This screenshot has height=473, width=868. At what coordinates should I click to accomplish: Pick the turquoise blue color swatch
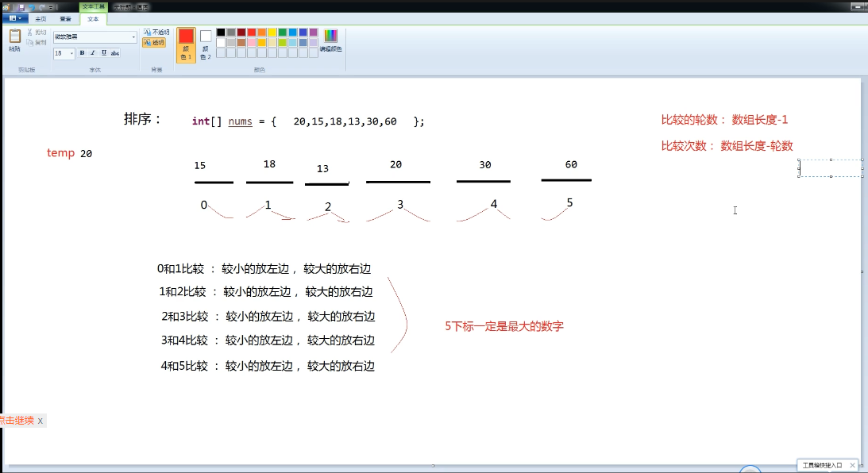pyautogui.click(x=293, y=32)
